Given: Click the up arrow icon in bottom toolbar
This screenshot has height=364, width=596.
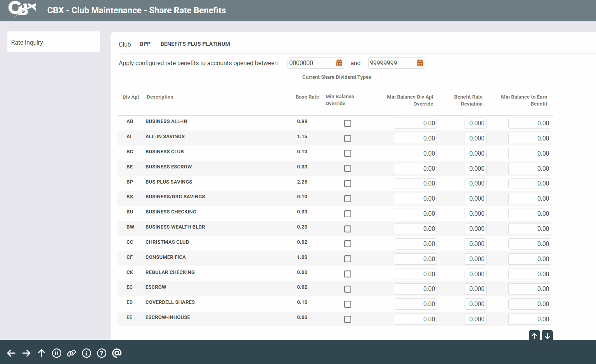Looking at the screenshot, I should (x=42, y=353).
